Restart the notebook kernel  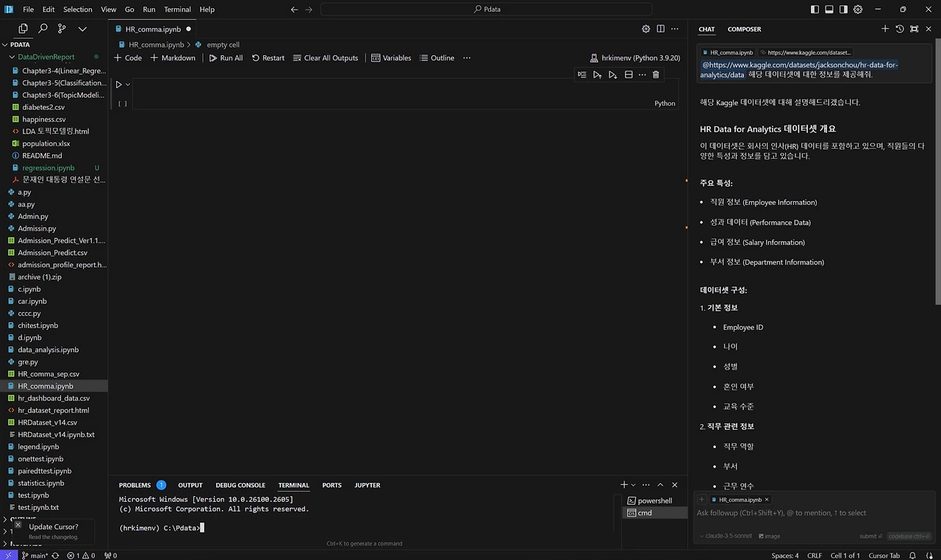[x=268, y=58]
